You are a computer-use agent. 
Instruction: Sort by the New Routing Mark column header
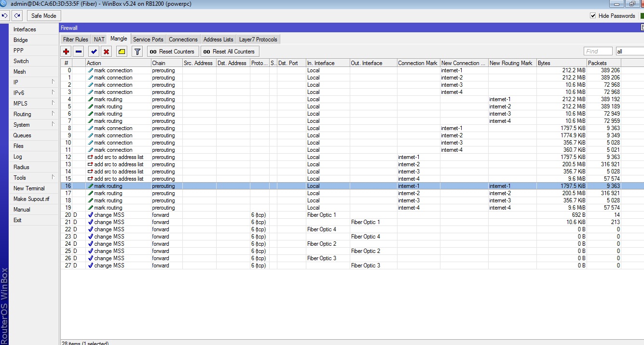coord(512,63)
